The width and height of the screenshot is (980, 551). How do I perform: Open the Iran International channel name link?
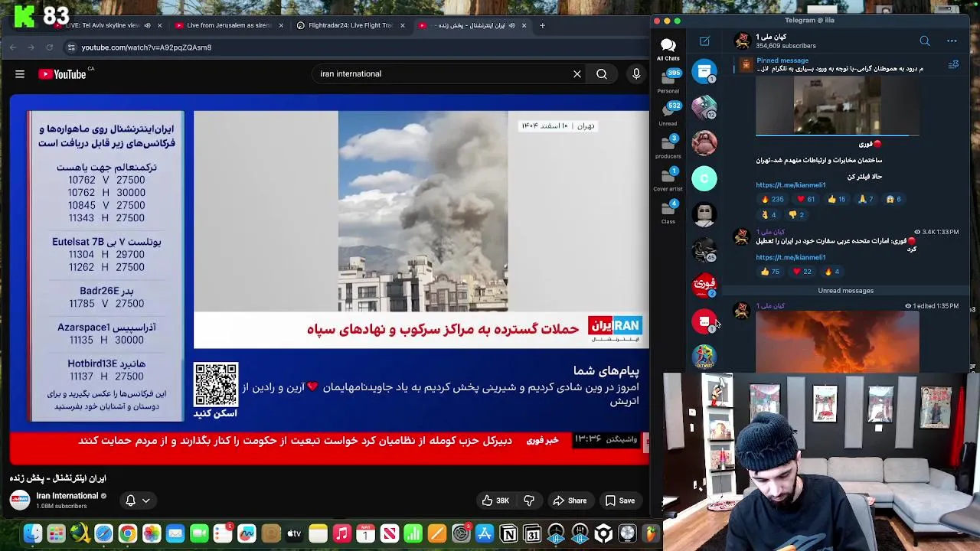[x=67, y=496]
